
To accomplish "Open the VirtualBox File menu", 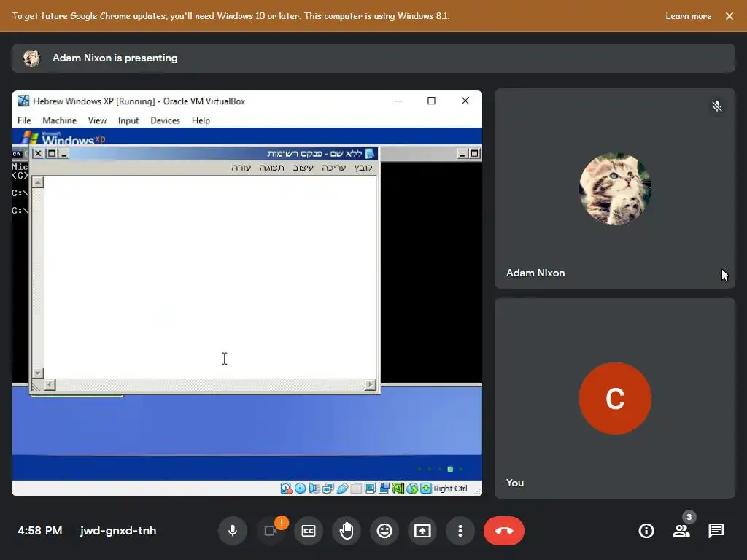I will (x=24, y=120).
